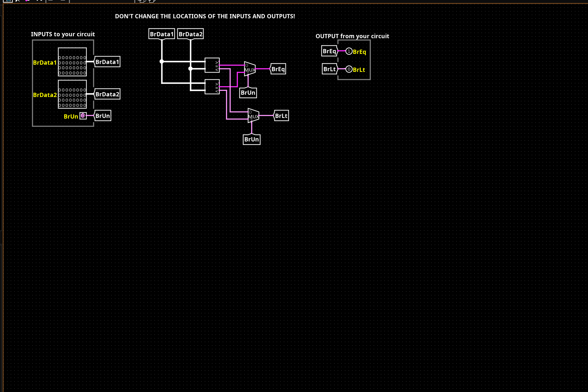Click the wire junction dot on BrData1 line
Image resolution: width=588 pixels, height=392 pixels.
click(162, 61)
